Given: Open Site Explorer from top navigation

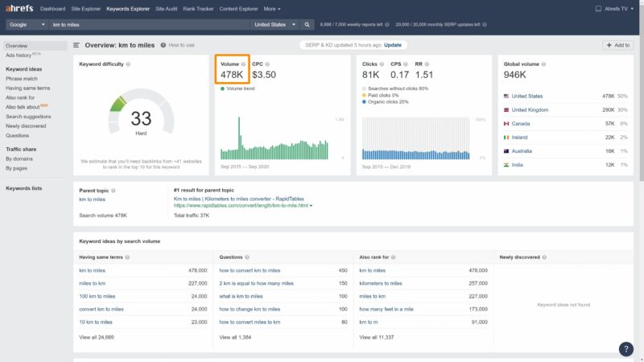Looking at the screenshot, I should [x=86, y=8].
